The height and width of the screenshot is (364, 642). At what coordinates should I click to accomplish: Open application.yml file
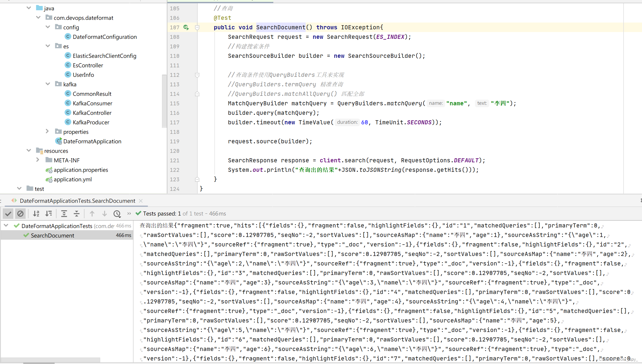tap(73, 179)
